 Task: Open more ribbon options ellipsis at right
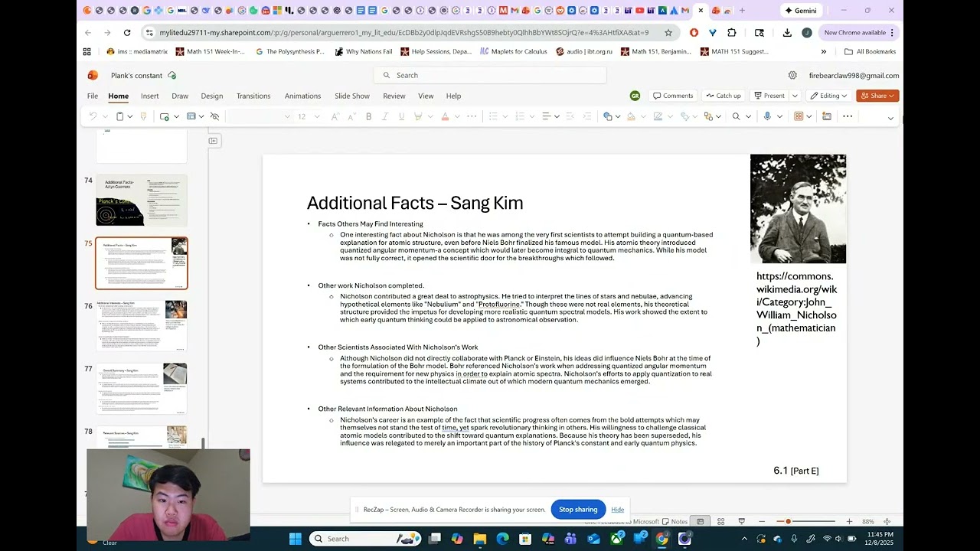click(848, 116)
